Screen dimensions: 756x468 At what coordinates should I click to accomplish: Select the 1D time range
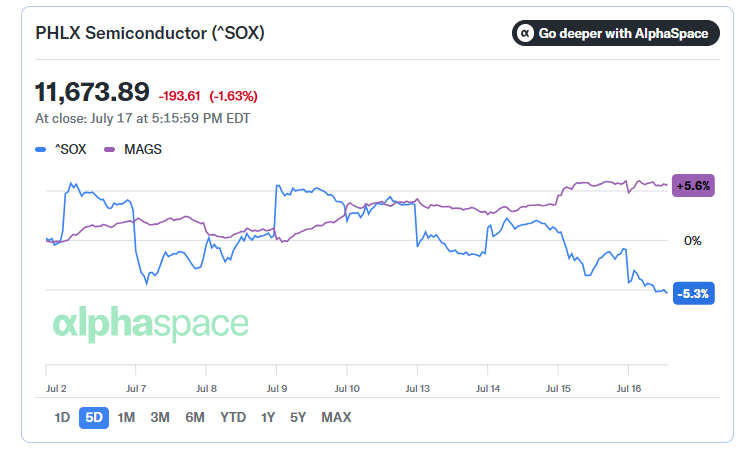(x=62, y=417)
